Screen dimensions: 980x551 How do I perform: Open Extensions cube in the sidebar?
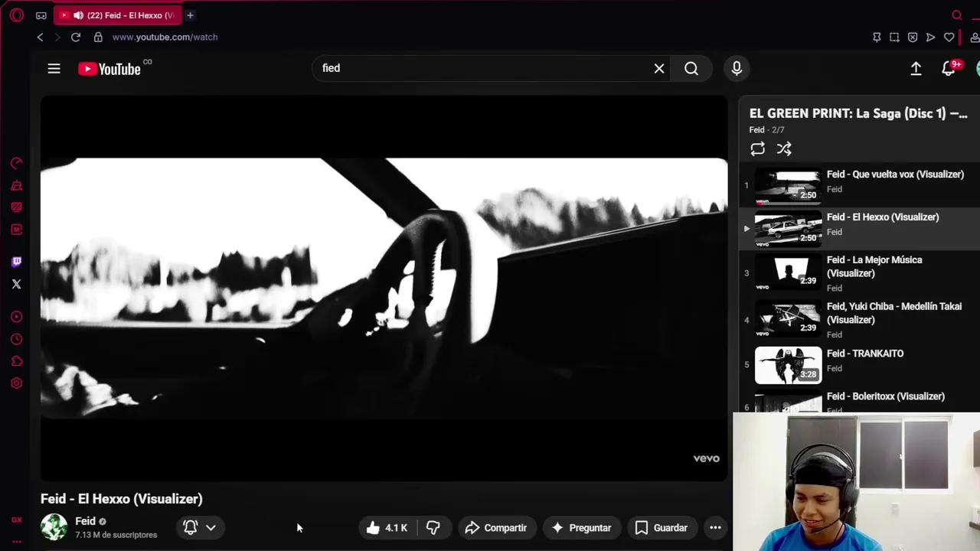[16, 361]
